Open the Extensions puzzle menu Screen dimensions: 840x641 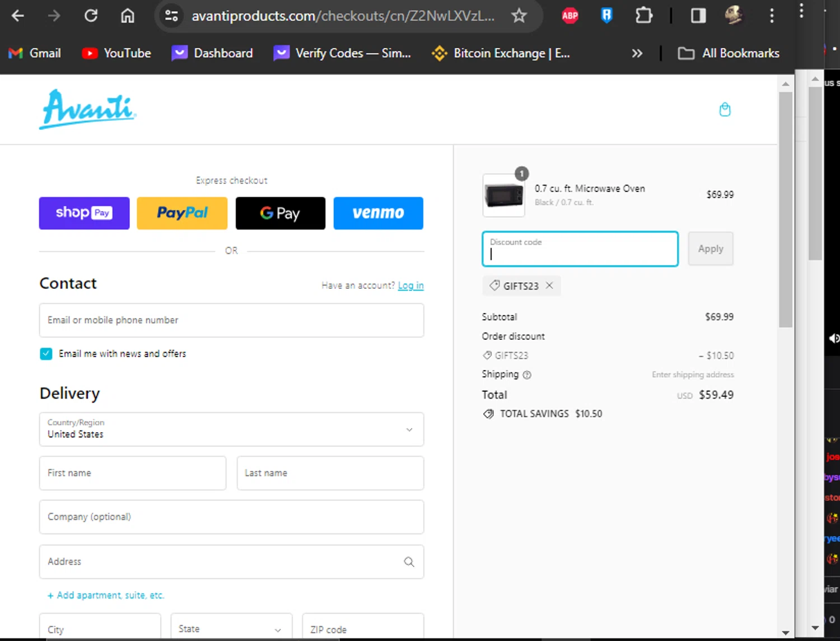644,16
